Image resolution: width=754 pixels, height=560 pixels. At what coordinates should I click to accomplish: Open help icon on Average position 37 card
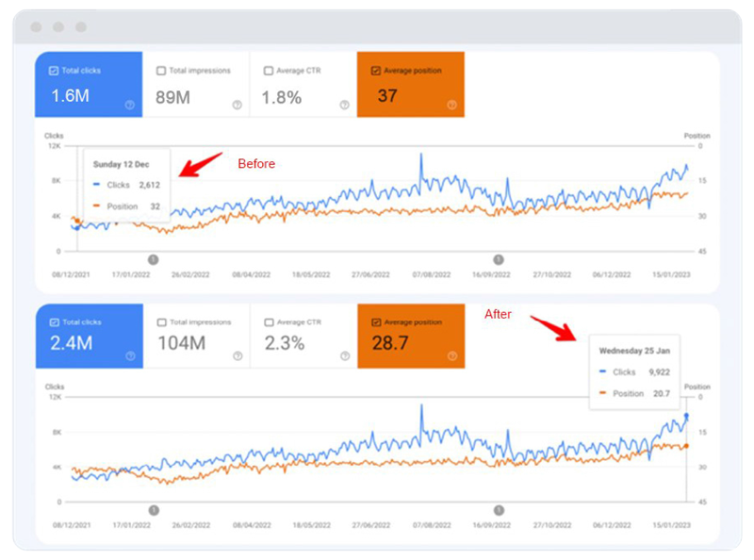[451, 105]
